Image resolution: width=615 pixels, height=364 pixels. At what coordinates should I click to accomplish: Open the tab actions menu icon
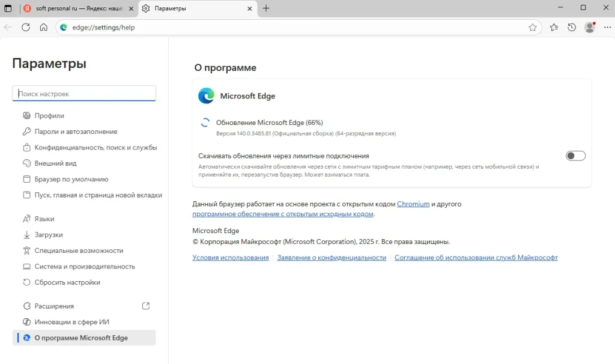point(8,8)
